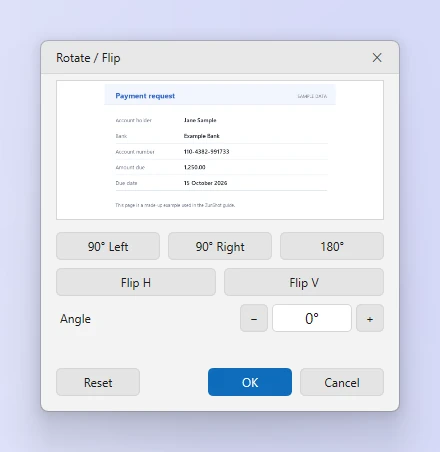Close the Rotate / Flip dialog with X
Screen dimensions: 440x452
(x=377, y=58)
